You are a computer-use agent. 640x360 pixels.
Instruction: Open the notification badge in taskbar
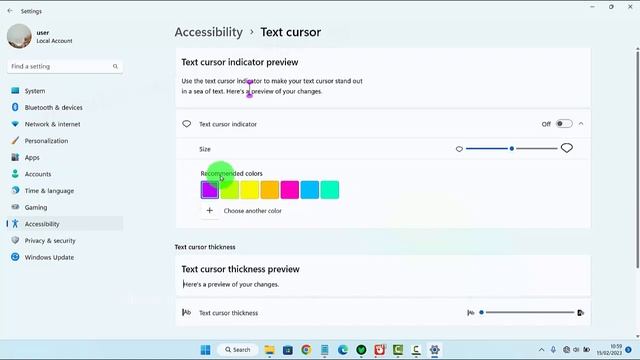[x=629, y=350]
